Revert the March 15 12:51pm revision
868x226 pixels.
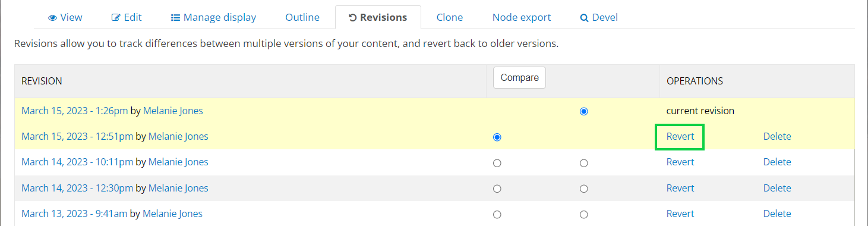(x=680, y=136)
